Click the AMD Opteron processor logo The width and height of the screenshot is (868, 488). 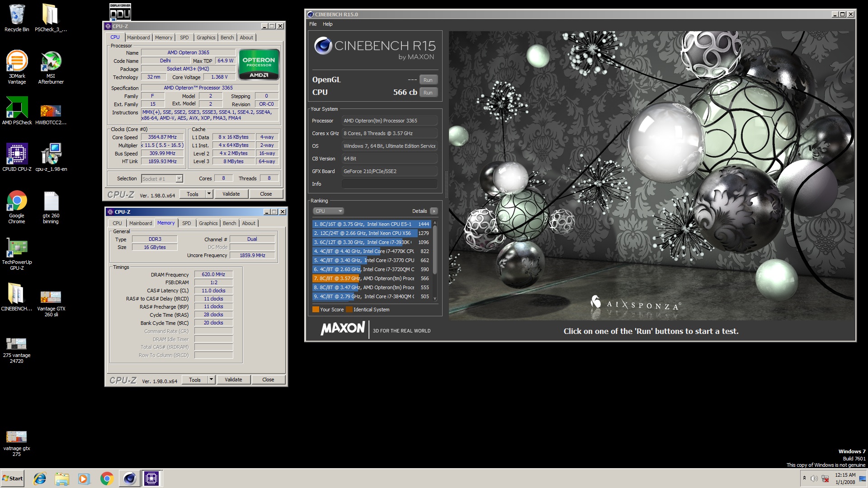coord(259,65)
